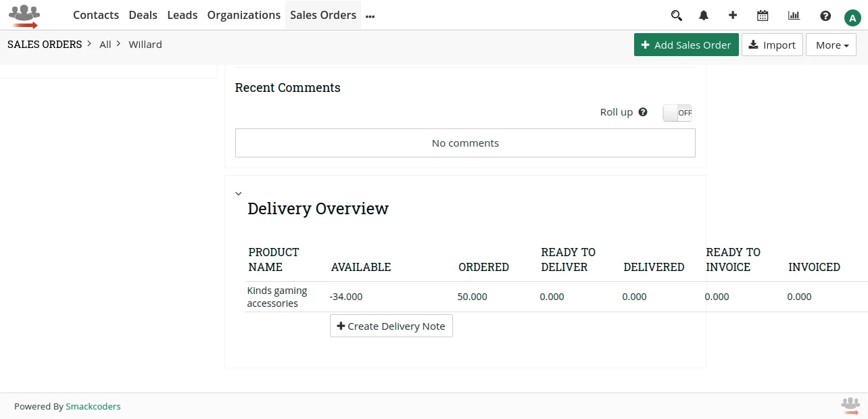Open the Deals module
Screen dimensions: 868x419
(x=143, y=15)
